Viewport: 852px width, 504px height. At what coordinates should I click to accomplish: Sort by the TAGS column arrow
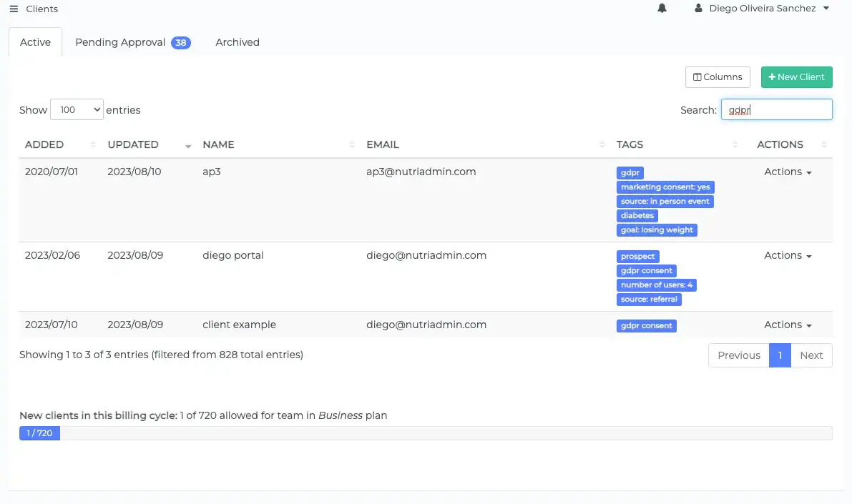[x=735, y=144]
